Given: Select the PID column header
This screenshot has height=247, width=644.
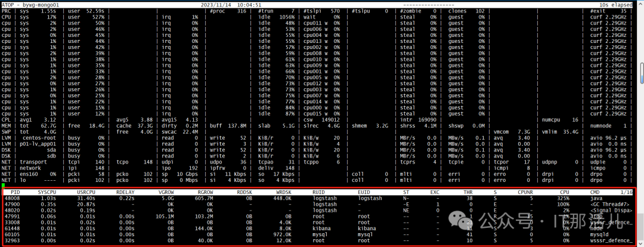Looking at the screenshot, I should click(x=15, y=192).
